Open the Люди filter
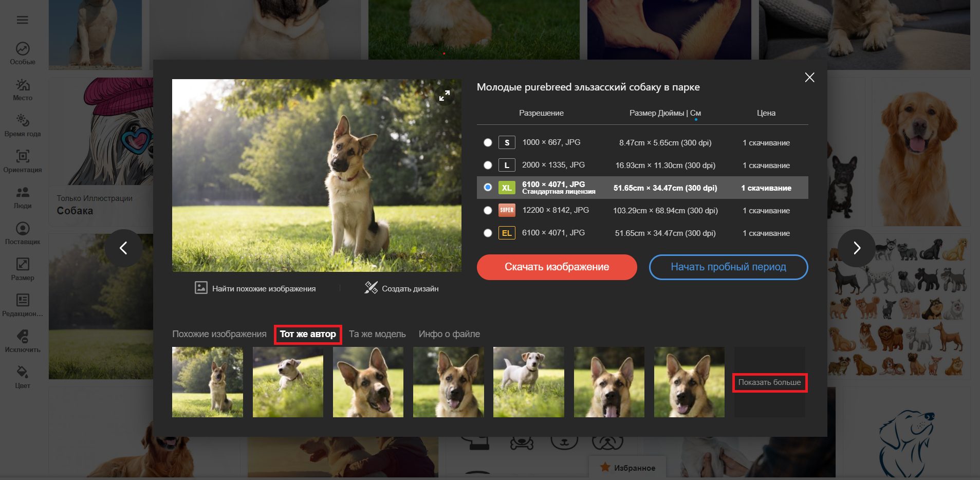Screen dimensions: 980x480 pos(23,197)
